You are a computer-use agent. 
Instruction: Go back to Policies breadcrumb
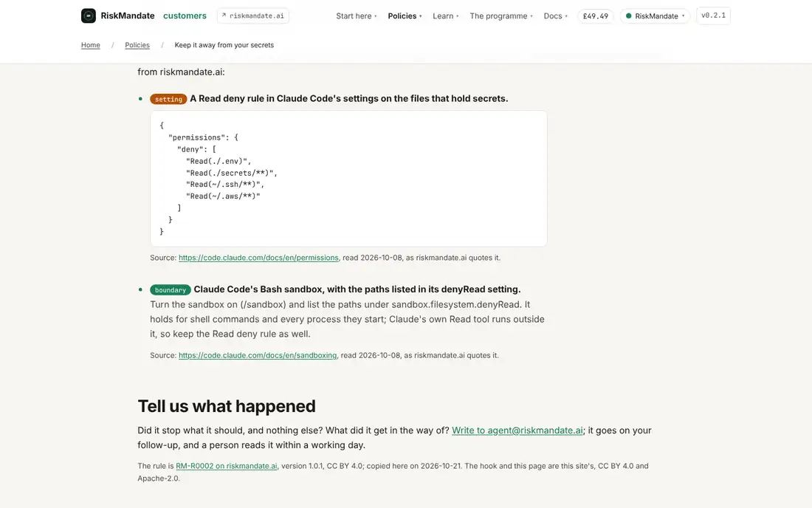[x=137, y=45]
